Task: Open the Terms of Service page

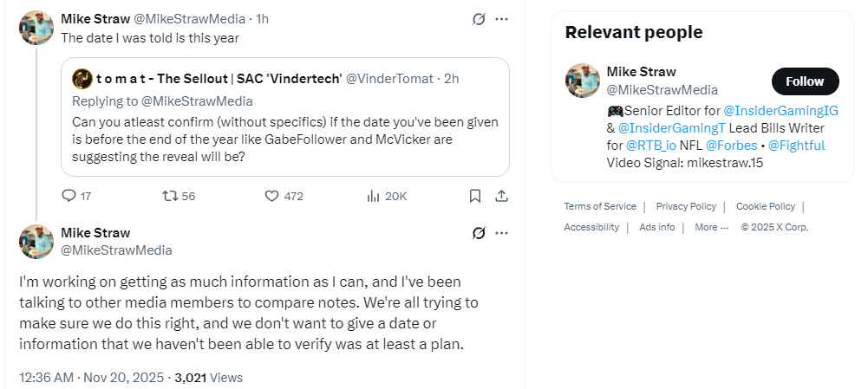Action: 600,206
